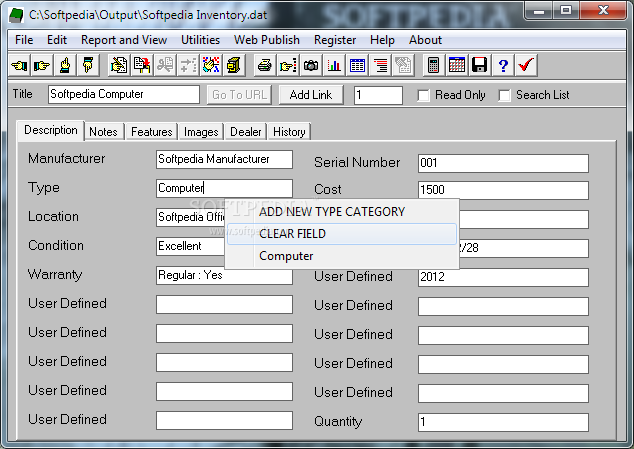Open the Register menu
The width and height of the screenshot is (634, 449).
[x=335, y=40]
